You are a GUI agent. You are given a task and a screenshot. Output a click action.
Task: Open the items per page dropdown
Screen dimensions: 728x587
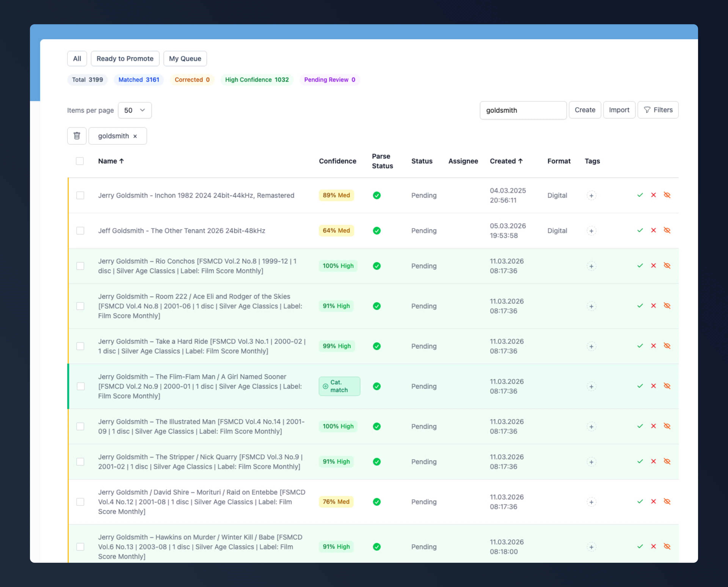click(135, 110)
